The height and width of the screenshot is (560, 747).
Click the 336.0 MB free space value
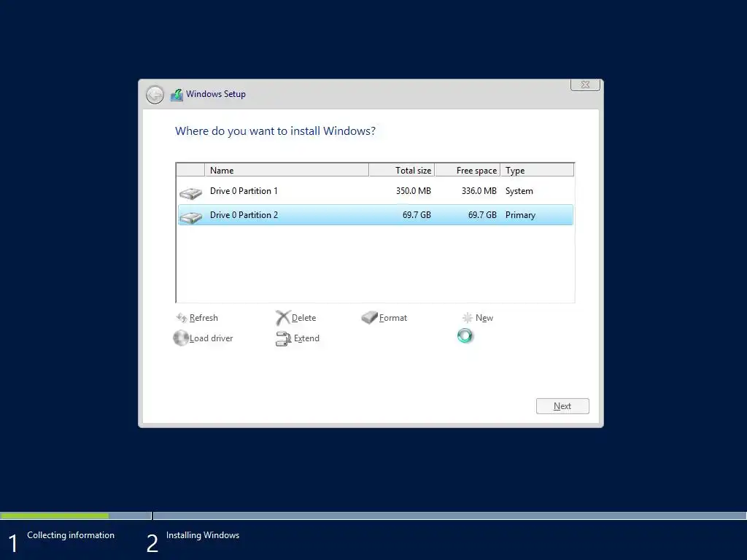479,191
